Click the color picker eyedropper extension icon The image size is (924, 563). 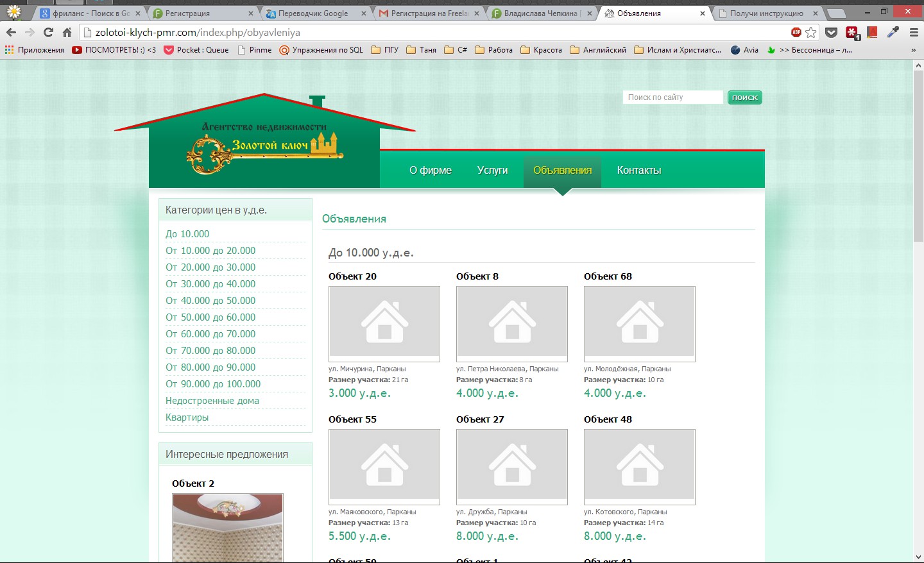pyautogui.click(x=893, y=32)
